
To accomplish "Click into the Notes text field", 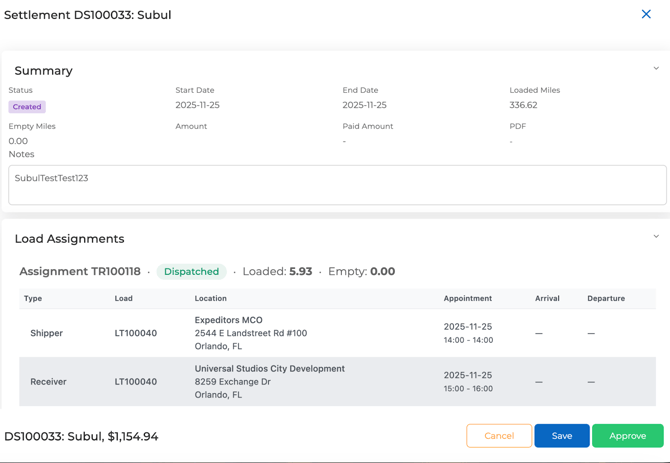I will [337, 185].
